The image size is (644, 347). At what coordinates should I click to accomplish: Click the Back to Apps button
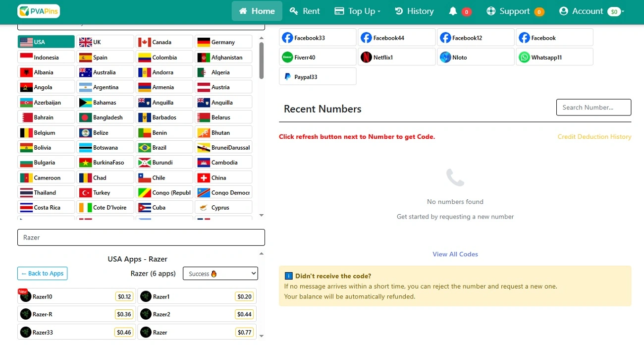[x=43, y=274]
